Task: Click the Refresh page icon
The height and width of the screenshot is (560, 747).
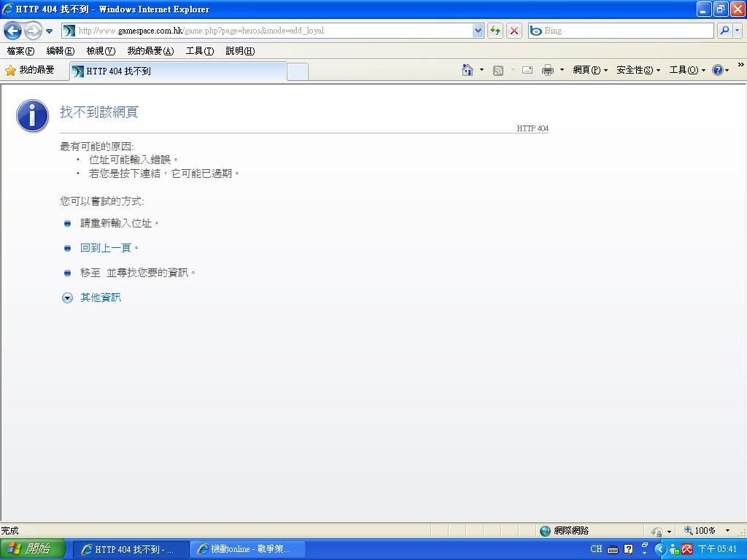Action: [495, 31]
